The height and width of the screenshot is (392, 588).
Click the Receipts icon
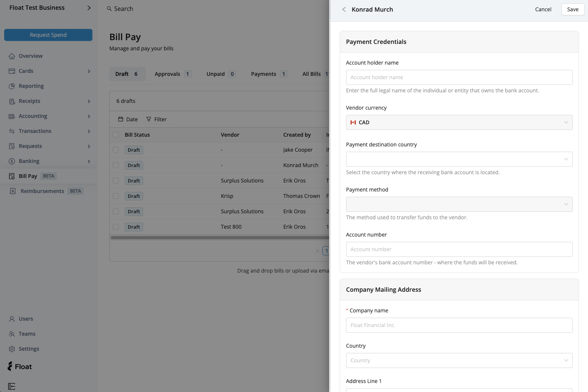coord(12,101)
